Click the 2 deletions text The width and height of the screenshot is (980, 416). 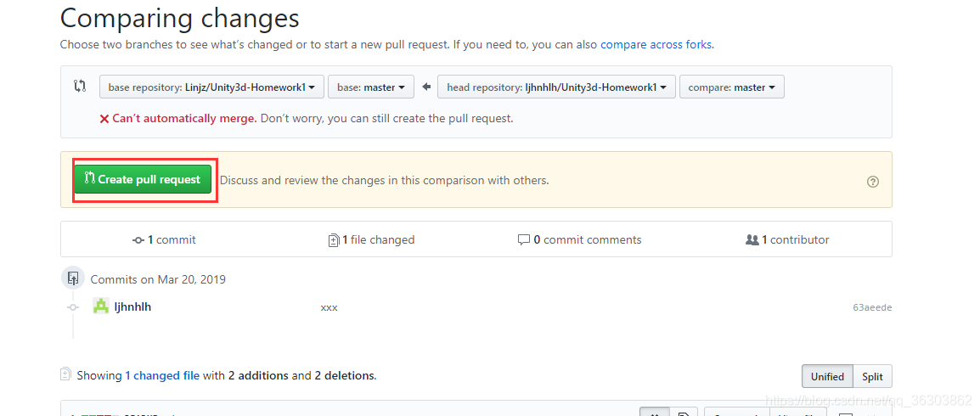pos(344,376)
